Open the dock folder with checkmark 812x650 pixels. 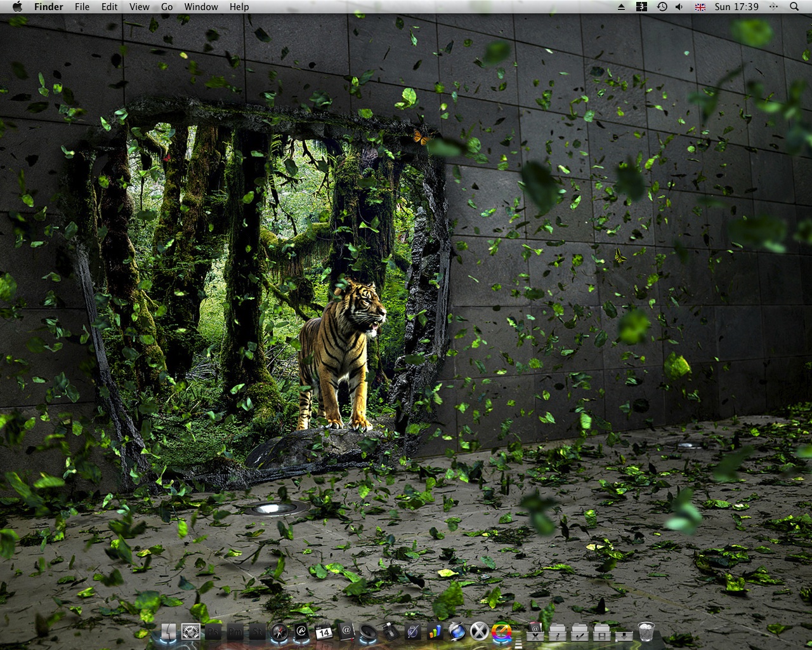(x=579, y=632)
